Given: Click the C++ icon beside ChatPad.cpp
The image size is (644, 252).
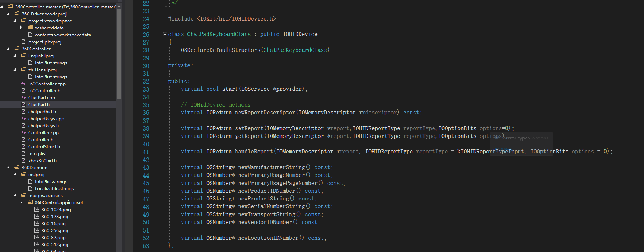Looking at the screenshot, I should point(24,98).
